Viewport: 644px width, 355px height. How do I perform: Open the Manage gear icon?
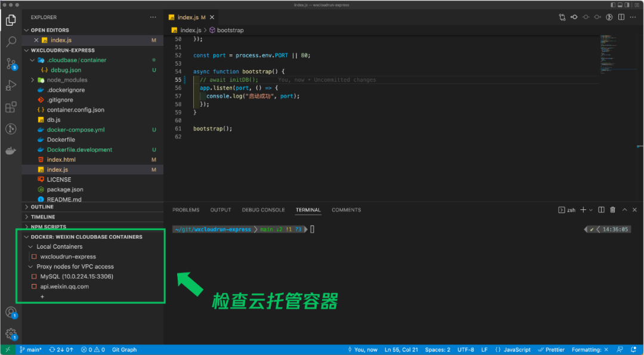pos(11,334)
